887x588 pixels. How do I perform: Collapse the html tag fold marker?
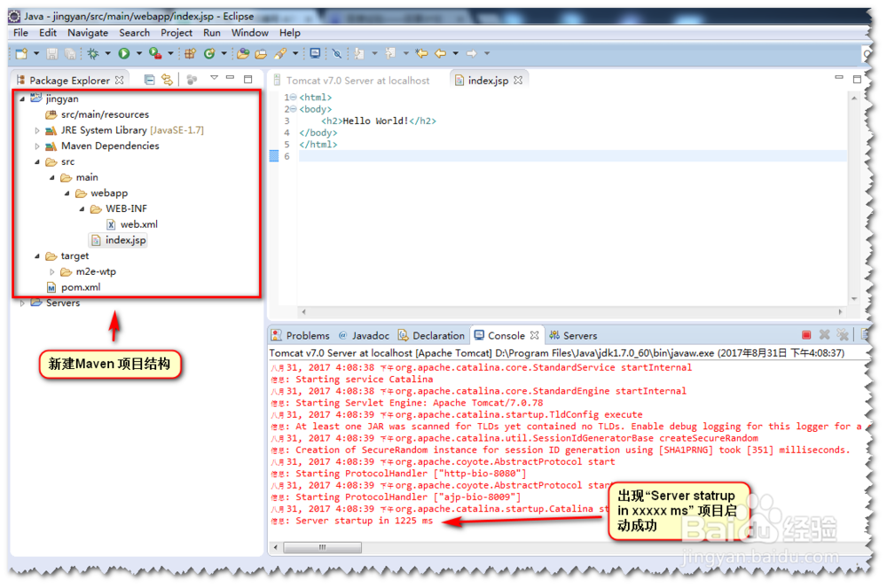[293, 98]
